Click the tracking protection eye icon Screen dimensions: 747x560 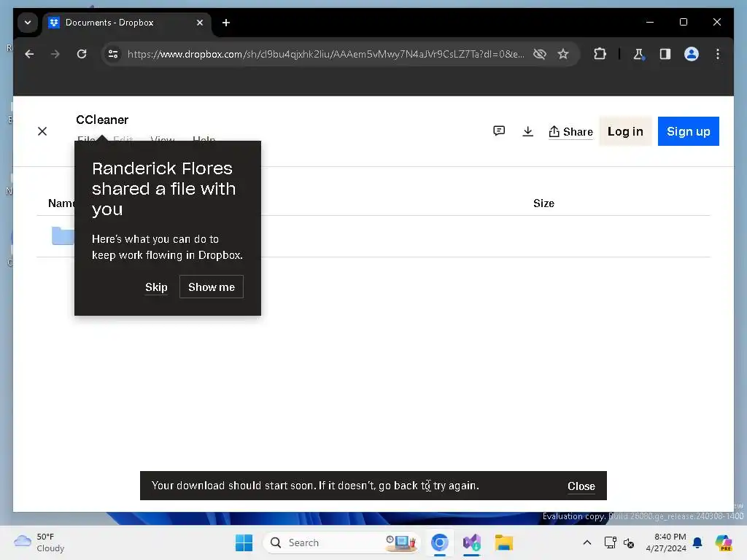point(539,54)
